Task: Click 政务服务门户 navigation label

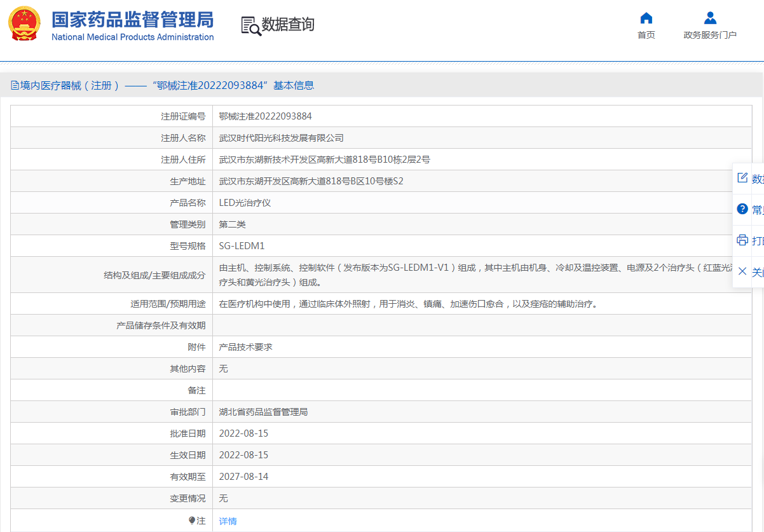Action: coord(710,35)
